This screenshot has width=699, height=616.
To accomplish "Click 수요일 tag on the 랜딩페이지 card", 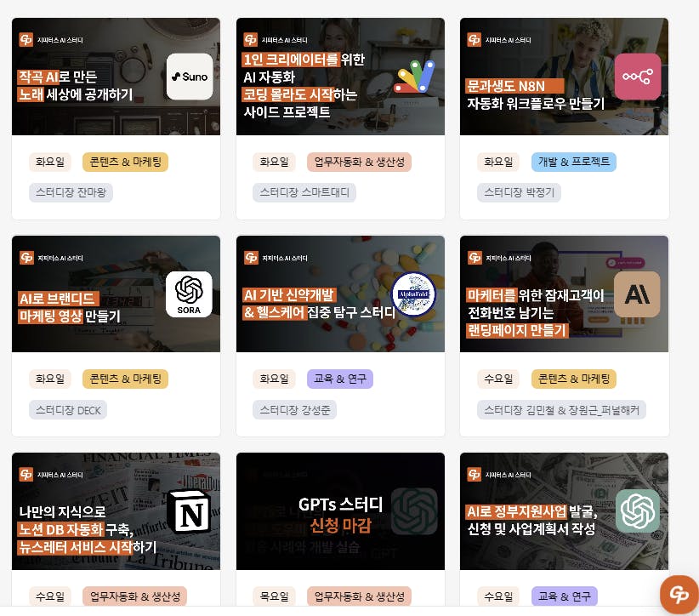I will [498, 379].
